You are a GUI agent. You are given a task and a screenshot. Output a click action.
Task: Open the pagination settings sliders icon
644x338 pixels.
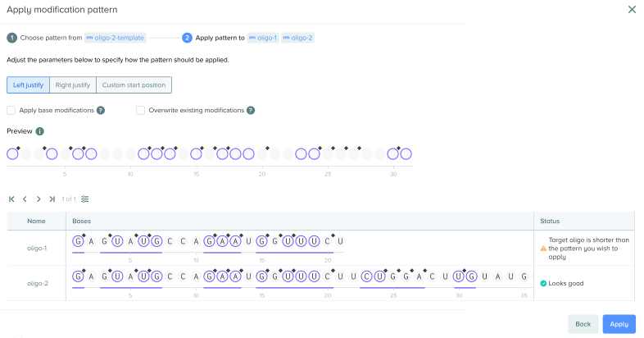pyautogui.click(x=84, y=199)
